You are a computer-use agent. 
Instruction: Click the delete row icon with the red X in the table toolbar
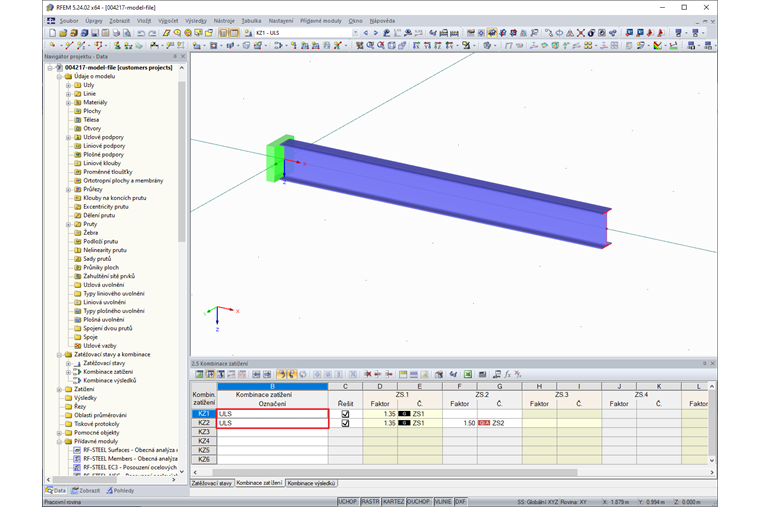point(368,374)
